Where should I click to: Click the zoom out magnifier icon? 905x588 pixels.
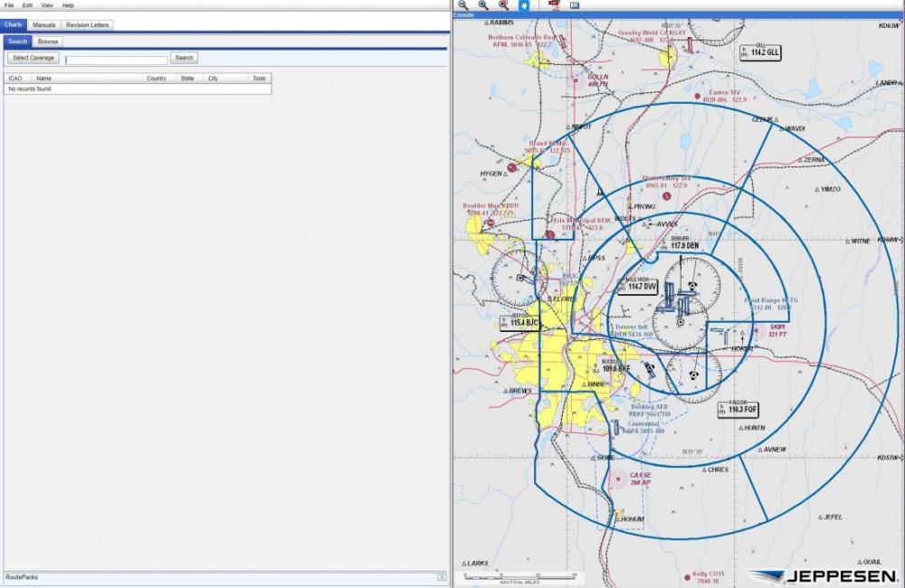point(462,5)
